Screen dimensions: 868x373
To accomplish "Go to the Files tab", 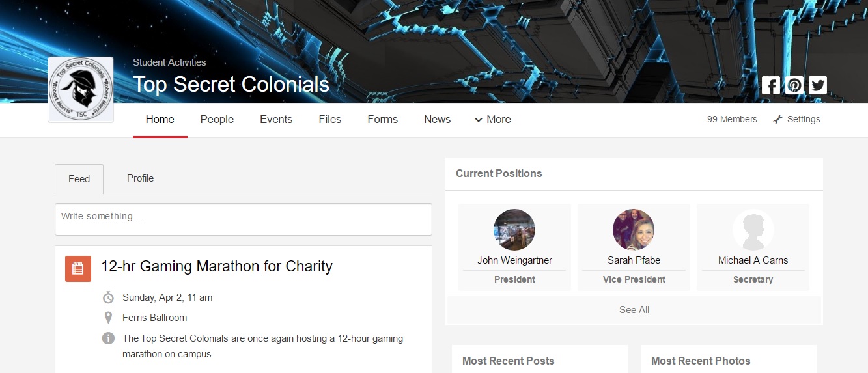I will click(330, 120).
